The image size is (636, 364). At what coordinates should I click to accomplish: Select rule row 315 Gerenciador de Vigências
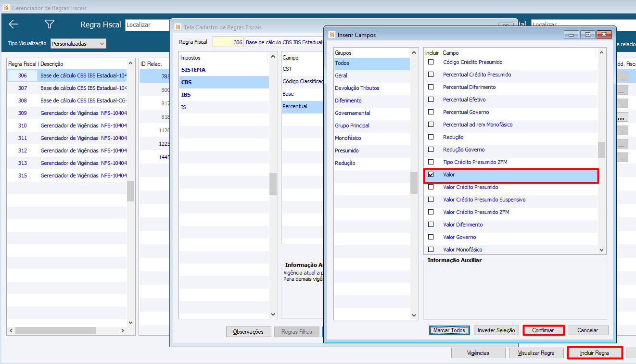[x=67, y=176]
